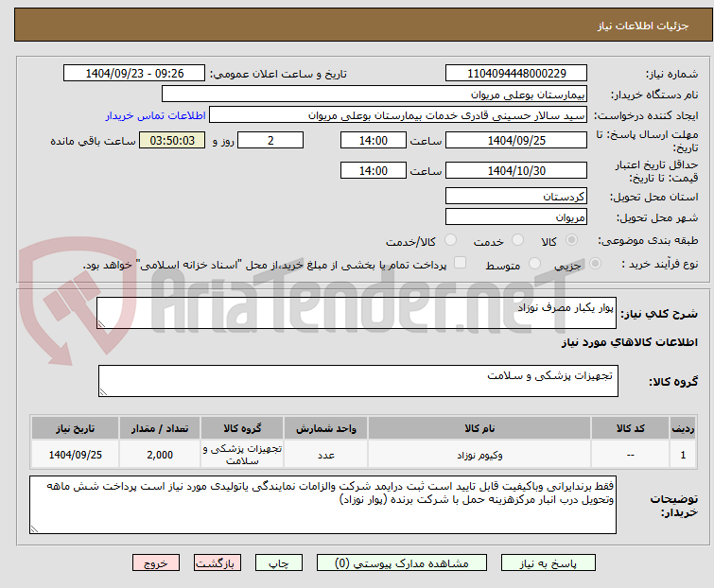
Task: Click the price validity date 1404/10/30 field
Action: click(516, 170)
